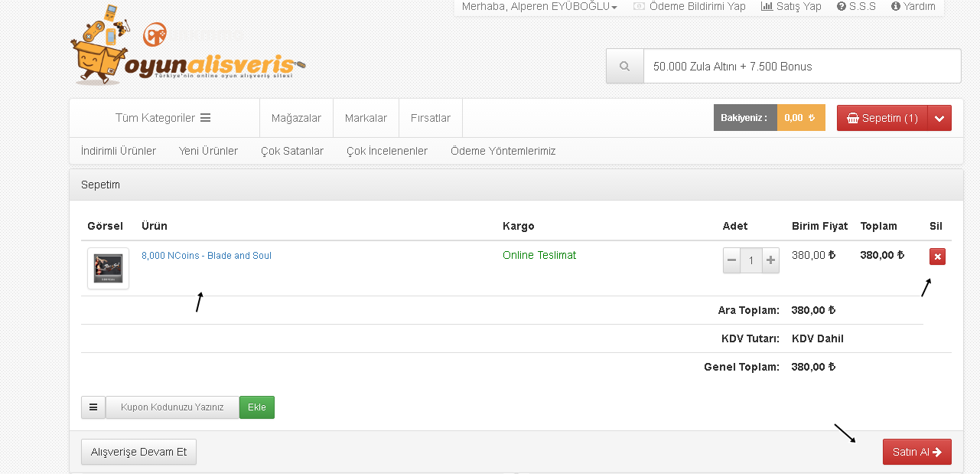Open Yeni Ürünler submenu link
980x474 pixels.
208,151
